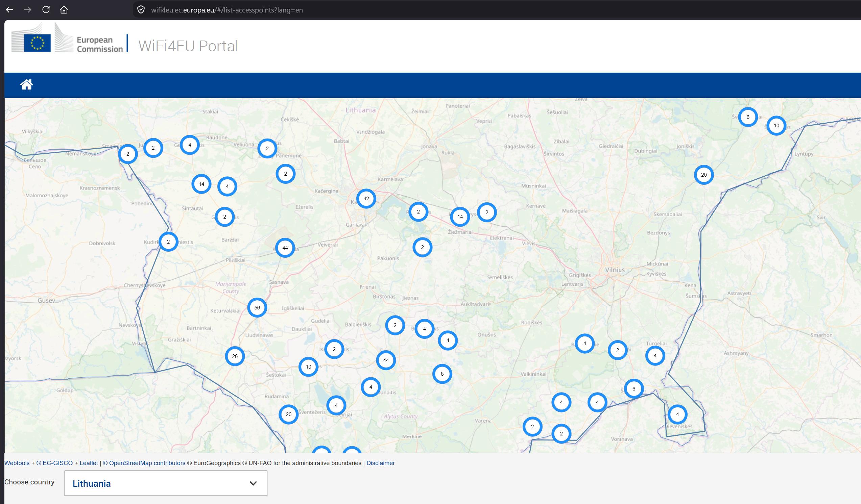Expand the Choose country dropdown
This screenshot has height=504, width=861.
click(x=166, y=483)
